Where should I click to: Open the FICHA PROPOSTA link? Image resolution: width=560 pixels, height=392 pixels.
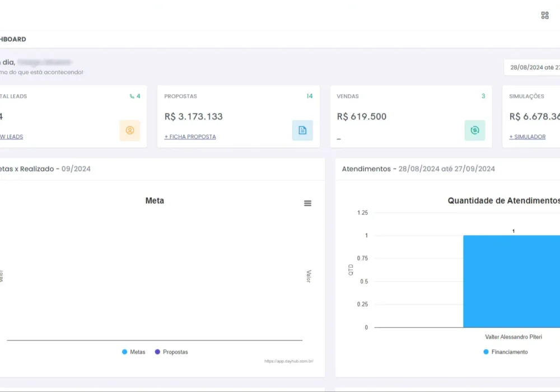pos(189,136)
